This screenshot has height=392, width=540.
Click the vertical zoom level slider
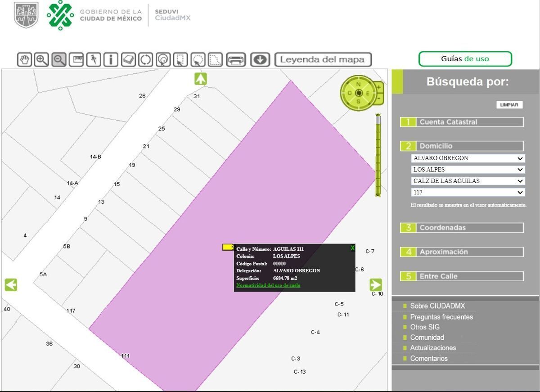point(378,155)
